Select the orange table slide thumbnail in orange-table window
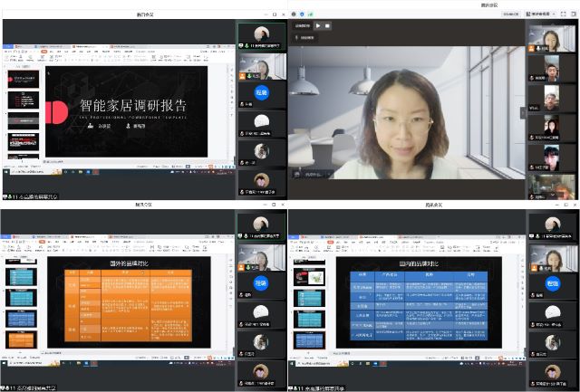 tap(22, 339)
